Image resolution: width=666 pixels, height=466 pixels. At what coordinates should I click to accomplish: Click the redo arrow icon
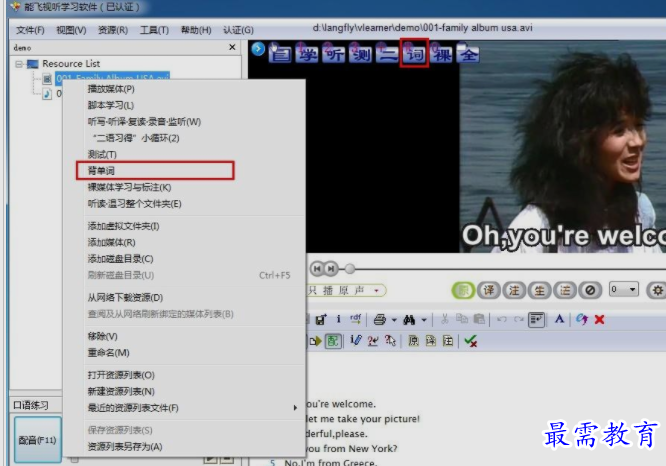click(519, 319)
